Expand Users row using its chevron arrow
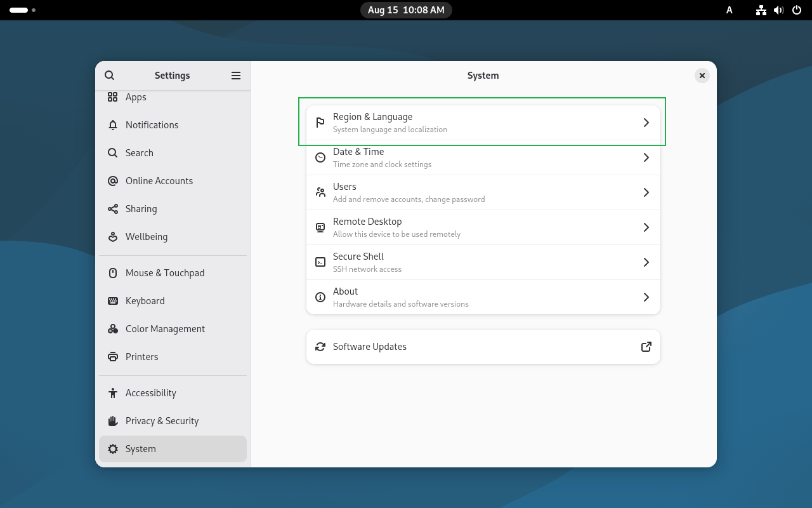Image resolution: width=812 pixels, height=508 pixels. pos(646,192)
